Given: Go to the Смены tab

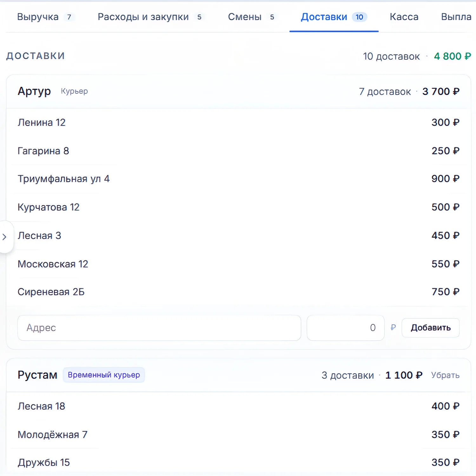Looking at the screenshot, I should coord(252,17).
